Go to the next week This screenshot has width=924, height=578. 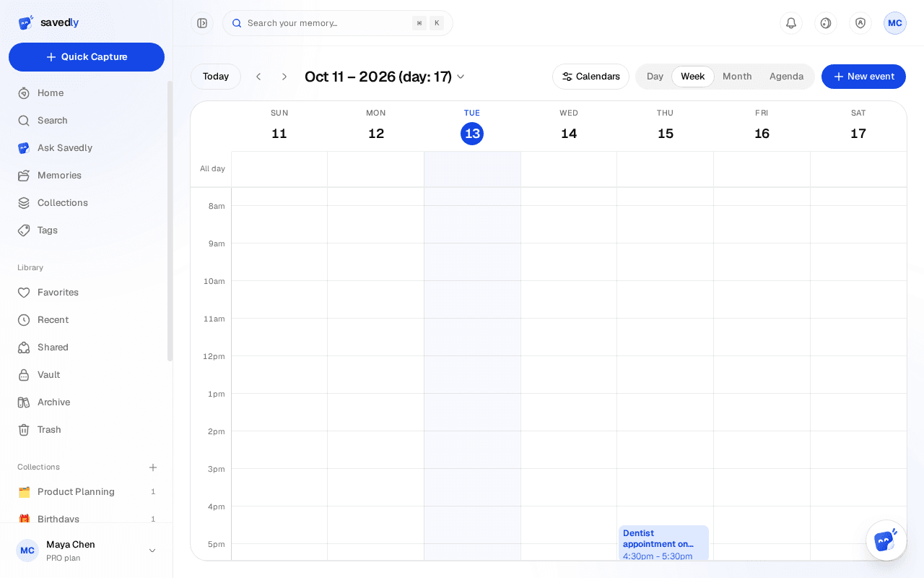(284, 77)
